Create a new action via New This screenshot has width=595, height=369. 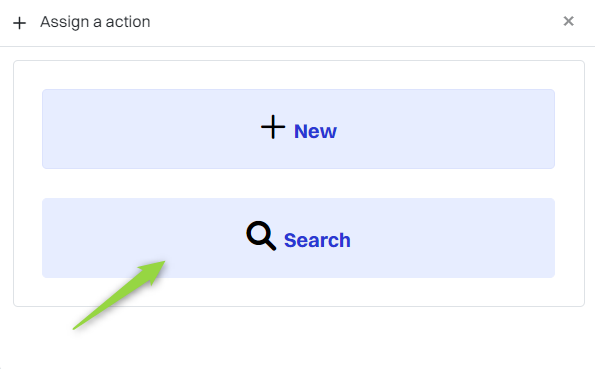(298, 129)
